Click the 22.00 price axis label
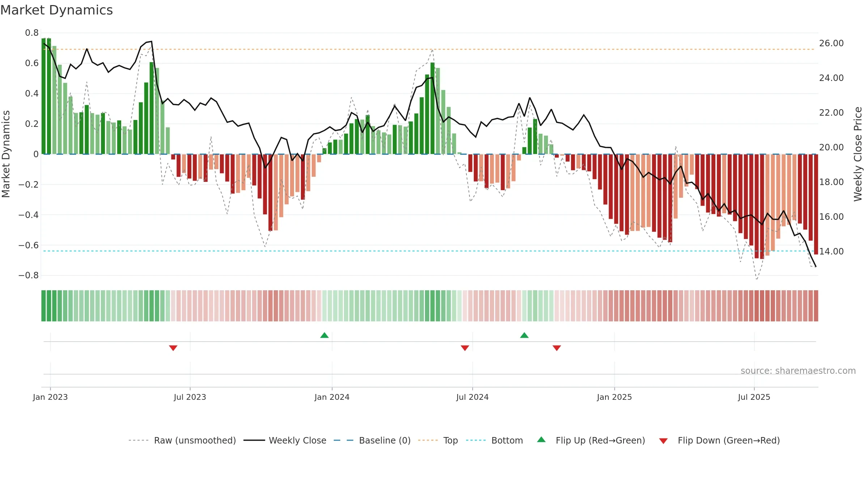Viewport: 868px width, 488px height. pos(831,112)
